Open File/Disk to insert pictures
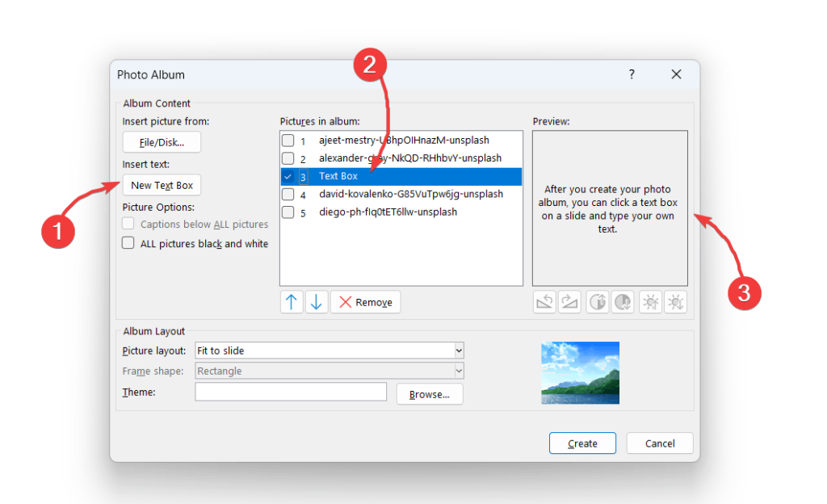Image resolution: width=827 pixels, height=504 pixels. pos(162,141)
